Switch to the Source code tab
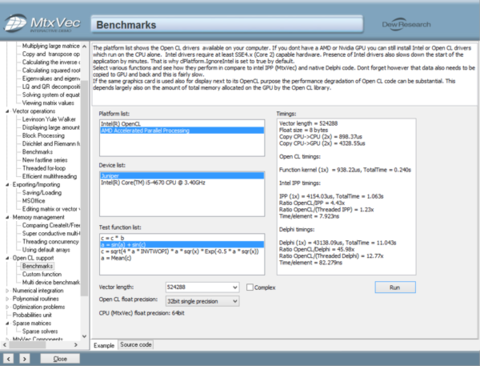480x366 pixels. point(136,345)
